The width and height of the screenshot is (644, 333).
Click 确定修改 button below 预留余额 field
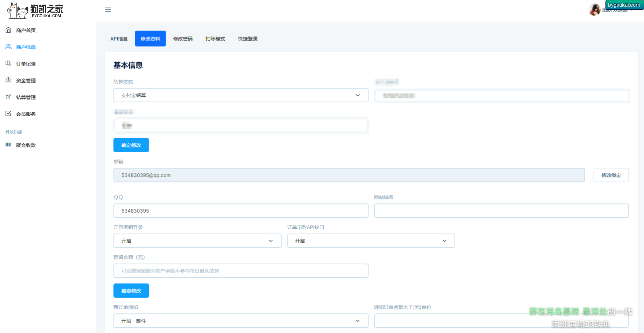point(131,291)
